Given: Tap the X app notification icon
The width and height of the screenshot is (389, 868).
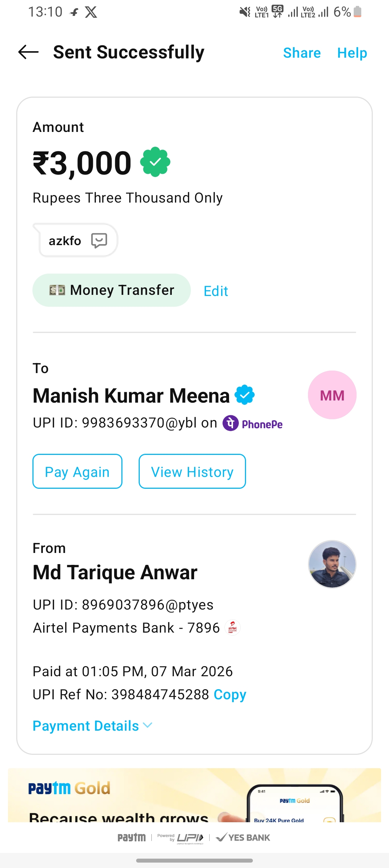Looking at the screenshot, I should point(91,12).
